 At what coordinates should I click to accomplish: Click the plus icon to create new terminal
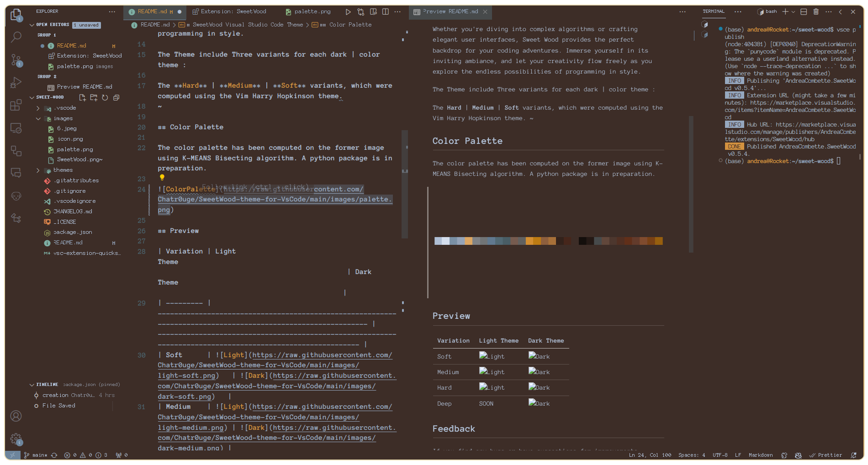(785, 12)
